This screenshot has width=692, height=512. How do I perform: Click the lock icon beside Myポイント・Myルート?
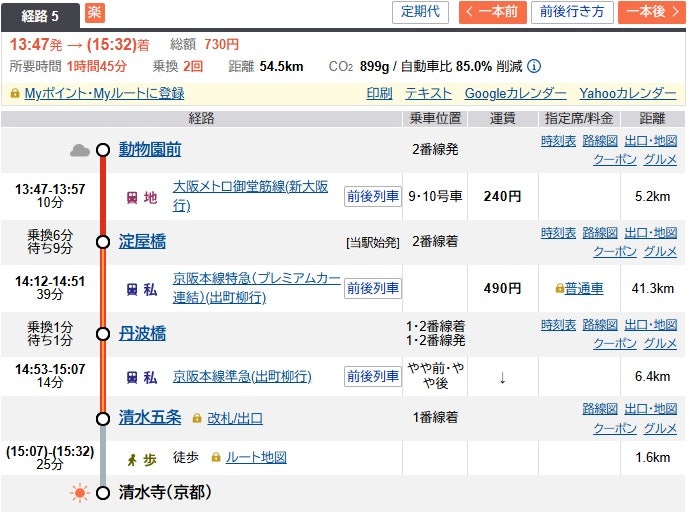[x=15, y=93]
